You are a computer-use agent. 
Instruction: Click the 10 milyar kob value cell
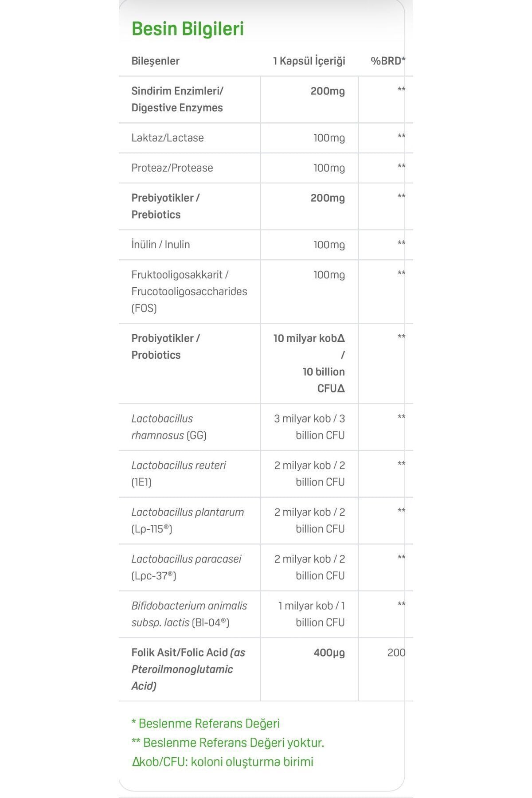coord(309,364)
